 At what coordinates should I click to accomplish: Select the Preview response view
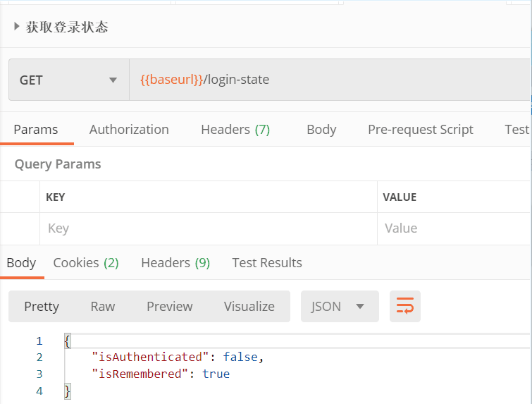(169, 306)
